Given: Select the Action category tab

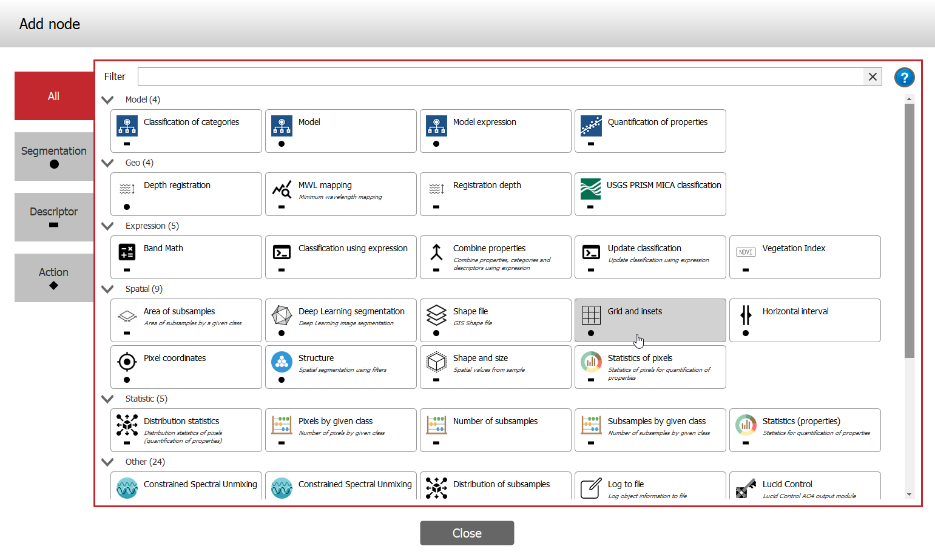Looking at the screenshot, I should (x=54, y=277).
